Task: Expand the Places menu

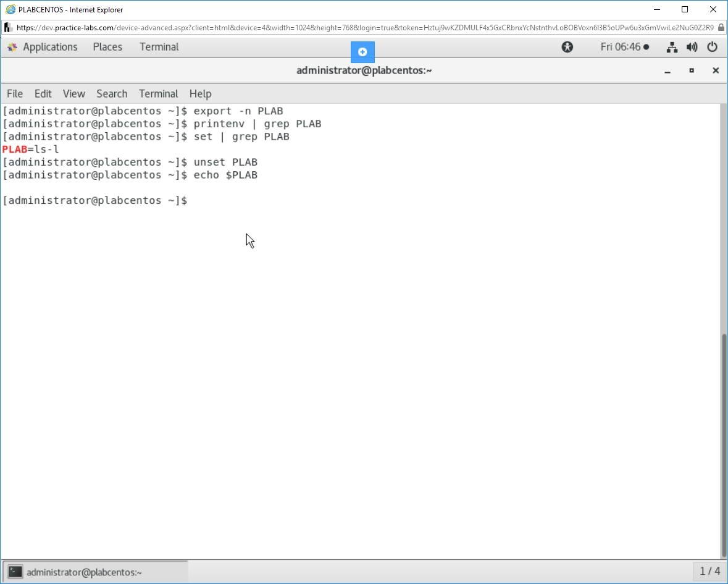Action: tap(107, 47)
